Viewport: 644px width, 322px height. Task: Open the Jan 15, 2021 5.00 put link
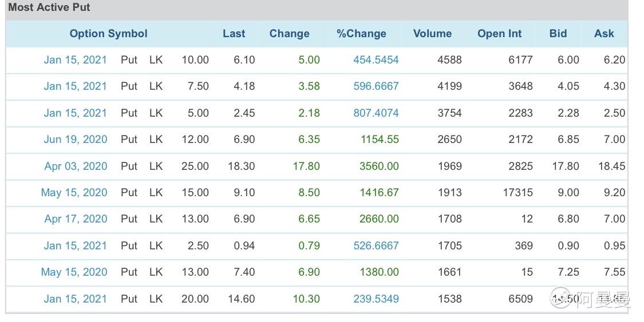tap(75, 113)
